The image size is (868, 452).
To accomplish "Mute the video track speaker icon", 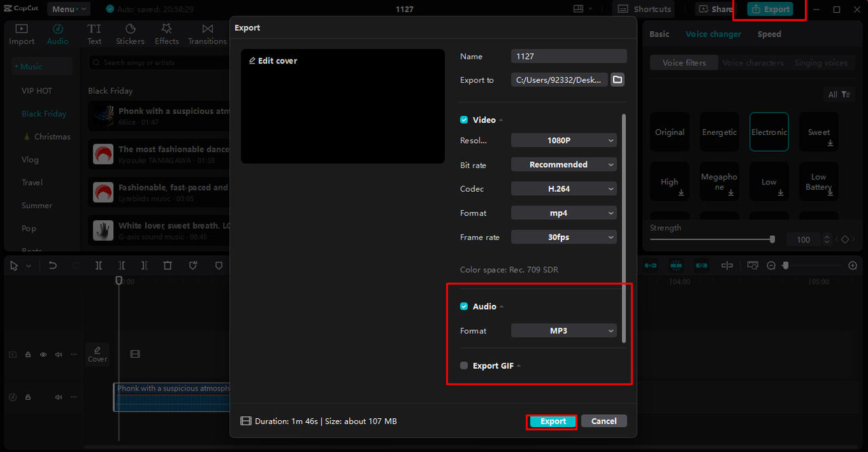I will (x=58, y=354).
